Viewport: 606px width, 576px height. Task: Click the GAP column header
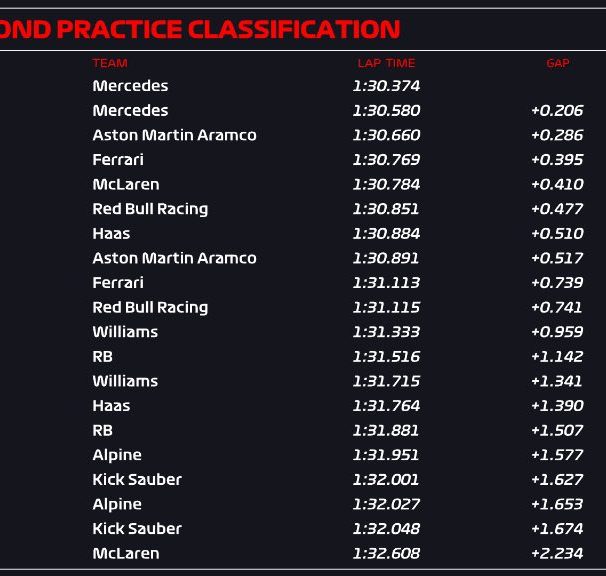coord(558,63)
